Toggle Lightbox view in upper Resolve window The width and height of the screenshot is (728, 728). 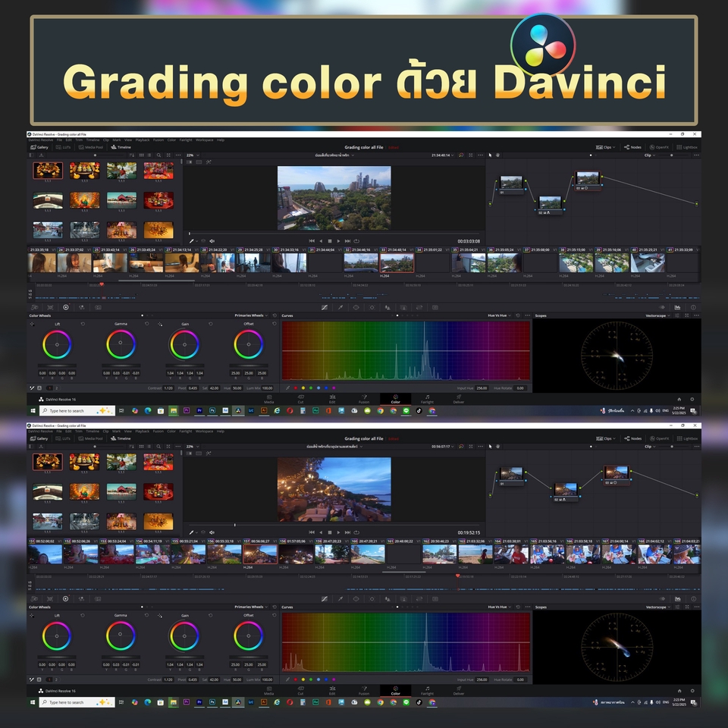click(x=687, y=147)
